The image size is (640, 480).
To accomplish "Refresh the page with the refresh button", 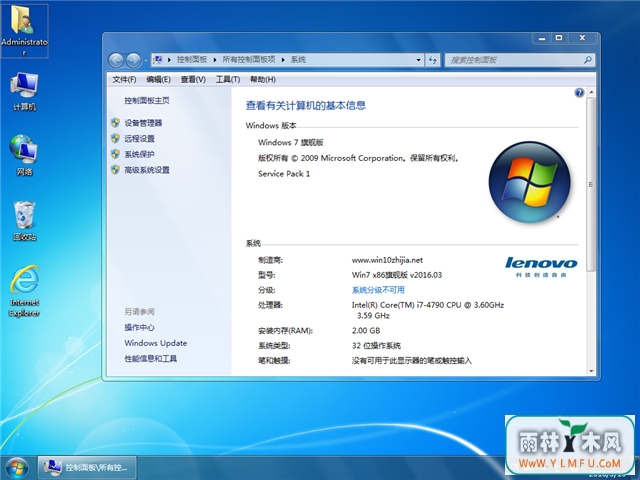I will [433, 60].
